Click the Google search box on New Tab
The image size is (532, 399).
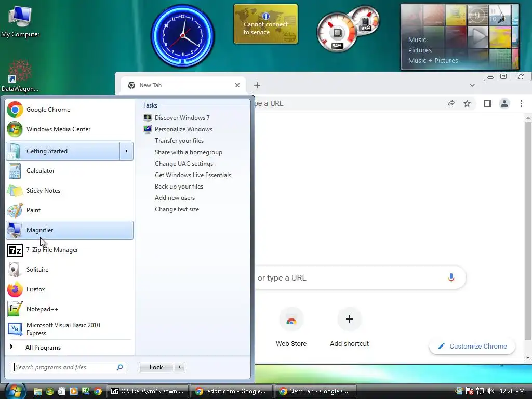pos(350,278)
